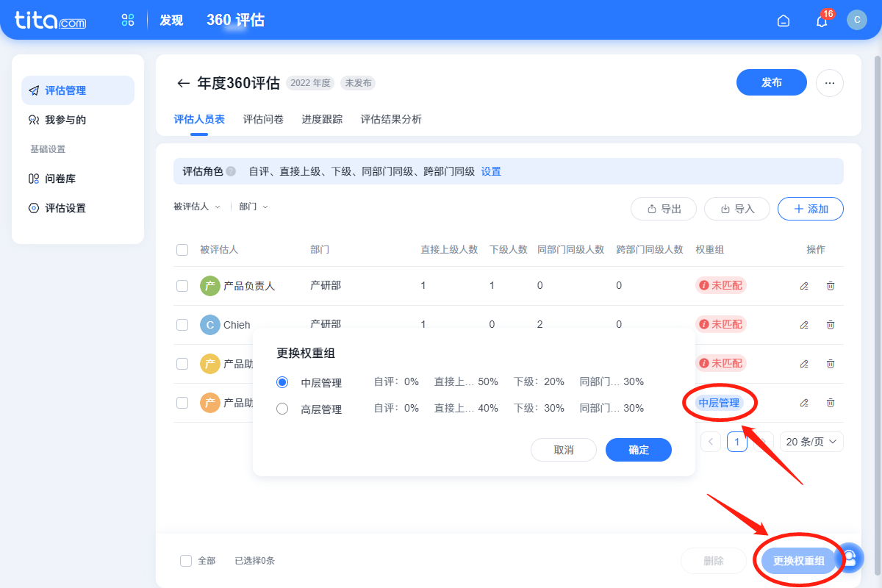The image size is (882, 588).
Task: Click the trash icon in the Chieh row
Action: [x=831, y=325]
